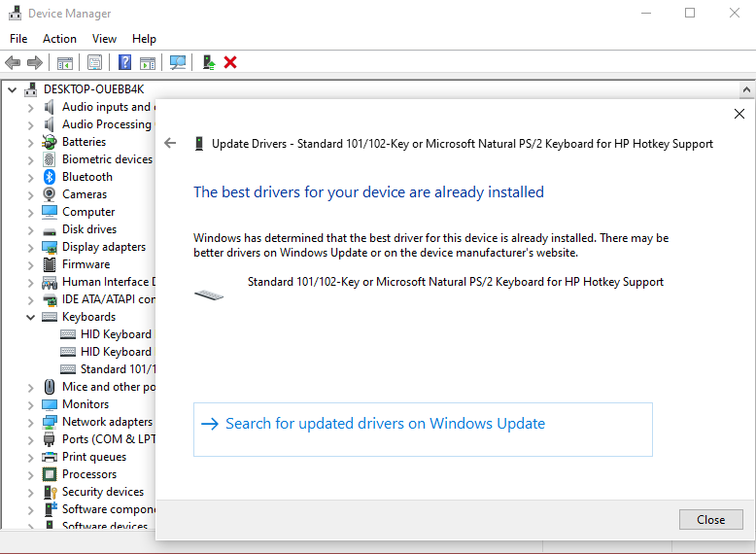This screenshot has height=554, width=756.
Task: Click the Network adapters icon
Action: click(x=50, y=422)
